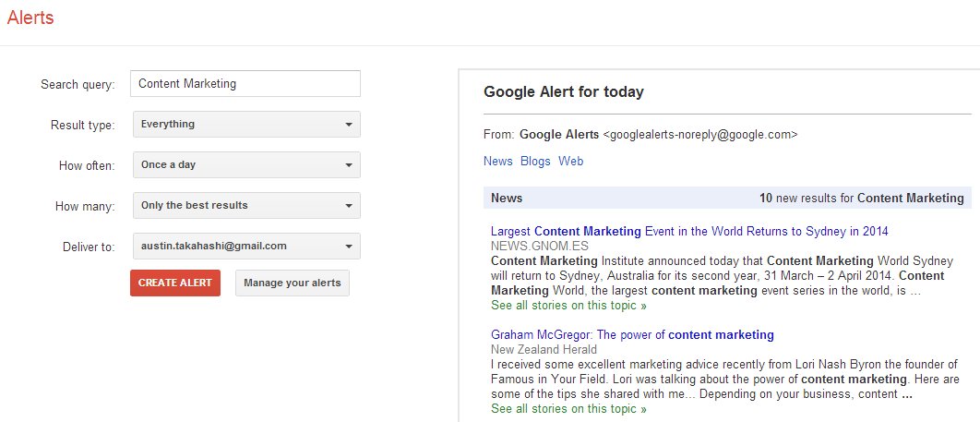See all stories under the Sydney event article
This screenshot has width=980, height=422.
point(568,305)
